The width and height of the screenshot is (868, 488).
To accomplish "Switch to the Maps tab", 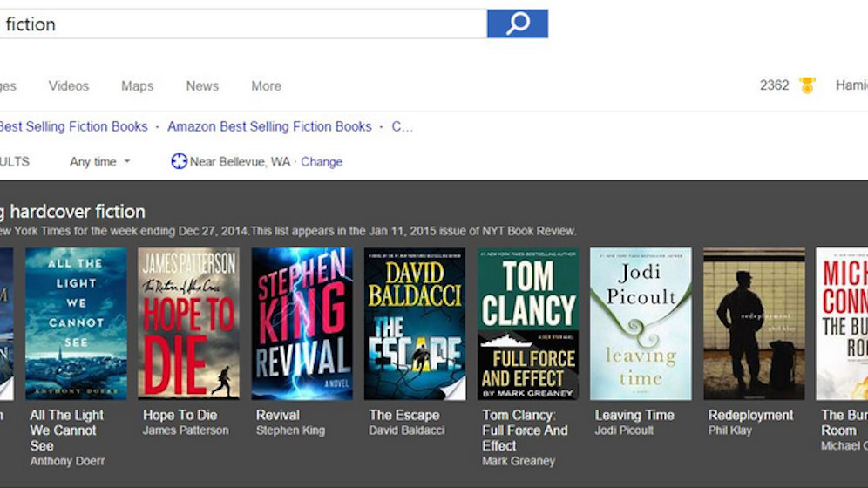I will (x=137, y=85).
